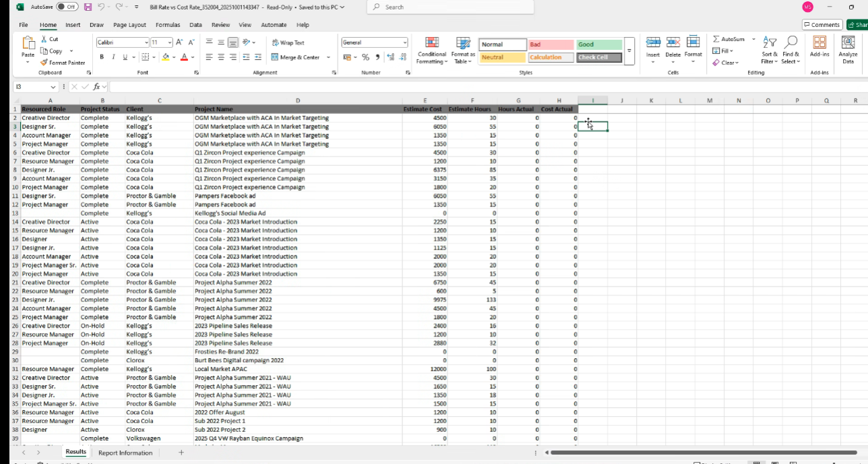The height and width of the screenshot is (464, 868).
Task: Switch to Report Information sheet tab
Action: [125, 453]
